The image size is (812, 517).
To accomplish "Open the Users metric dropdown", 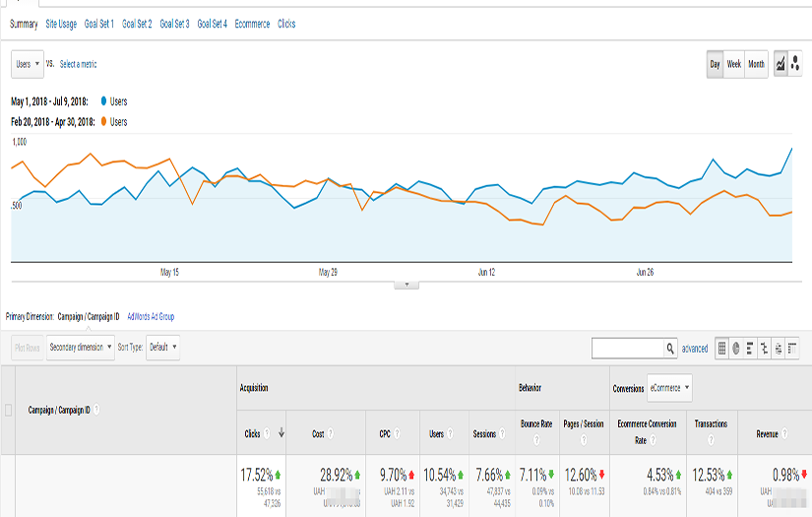I will 28,64.
